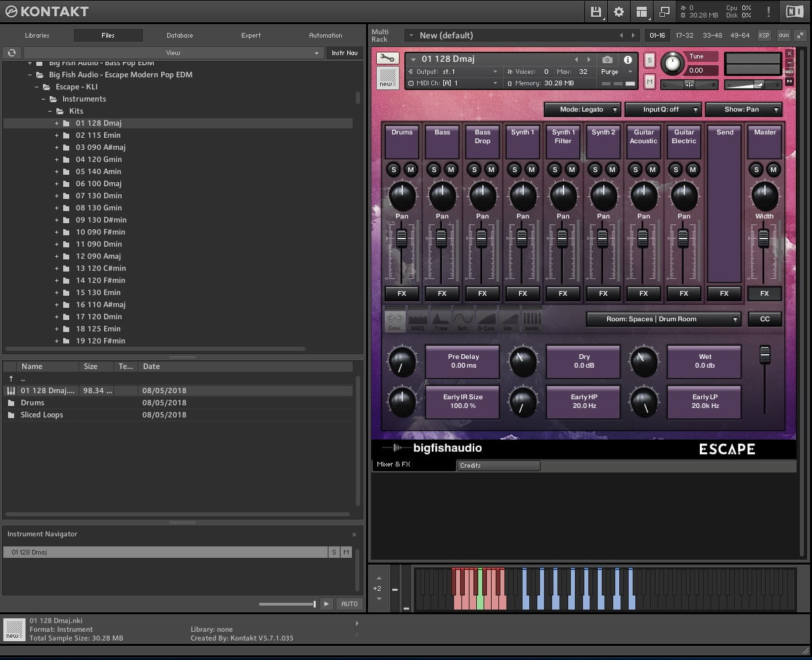The image size is (812, 660).
Task: Toggle the Instr Nav button
Action: click(345, 52)
